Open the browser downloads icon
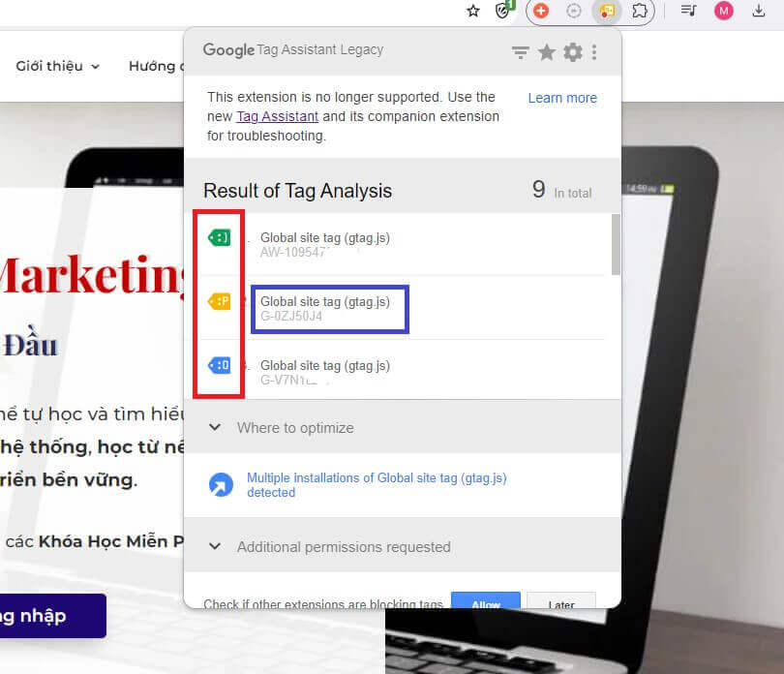Viewport: 784px width, 674px height. 759,11
